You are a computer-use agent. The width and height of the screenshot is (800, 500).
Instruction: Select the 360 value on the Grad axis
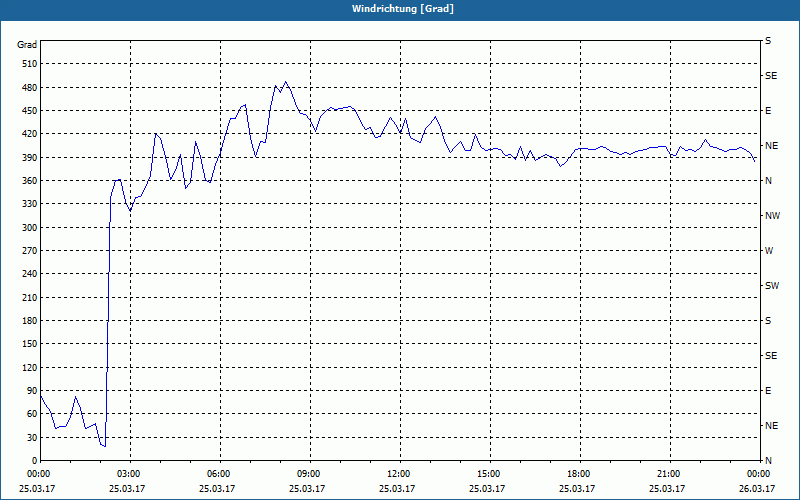point(30,181)
